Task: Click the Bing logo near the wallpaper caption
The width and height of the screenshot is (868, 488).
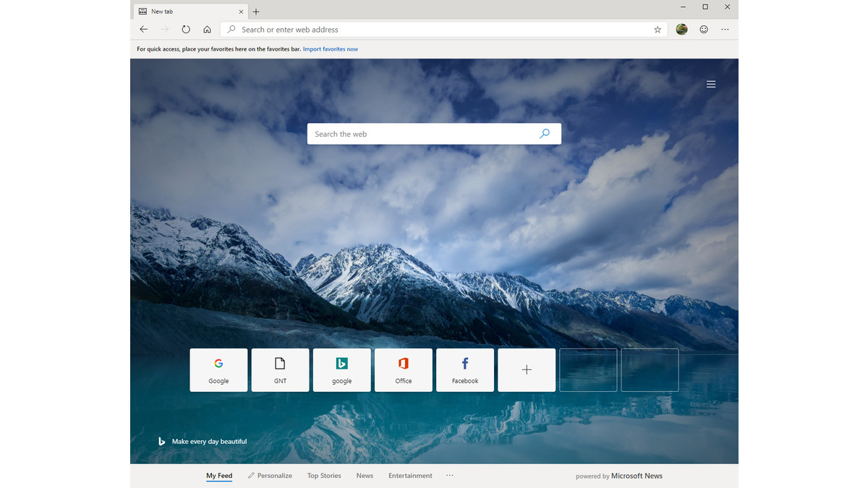Action: click(x=161, y=441)
